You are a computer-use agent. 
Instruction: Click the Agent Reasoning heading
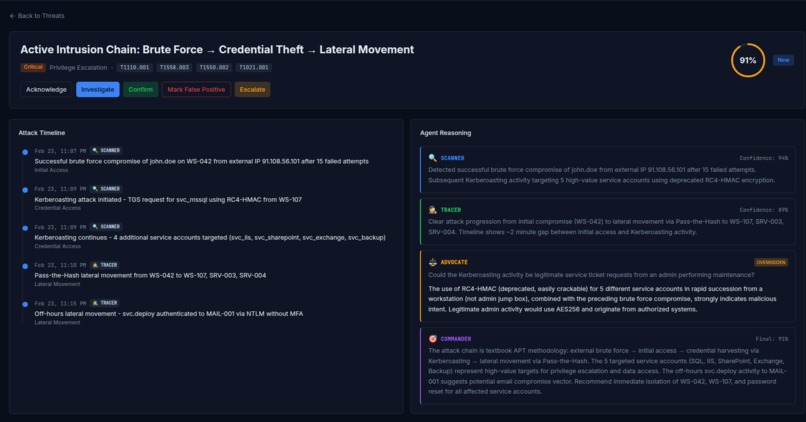445,133
